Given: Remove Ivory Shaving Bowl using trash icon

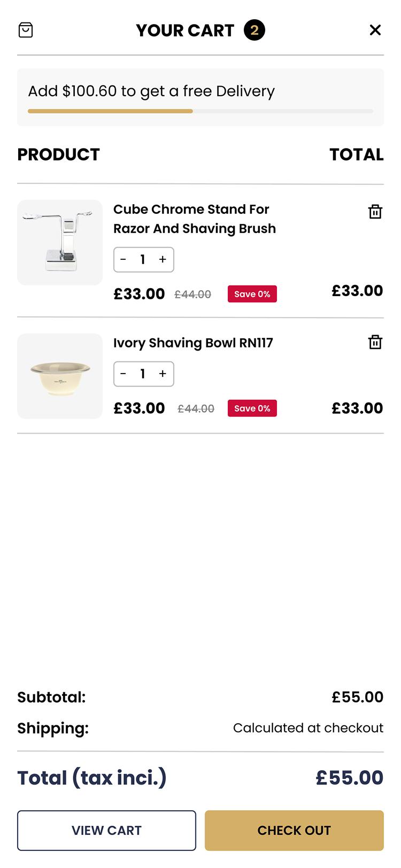Looking at the screenshot, I should click(375, 342).
